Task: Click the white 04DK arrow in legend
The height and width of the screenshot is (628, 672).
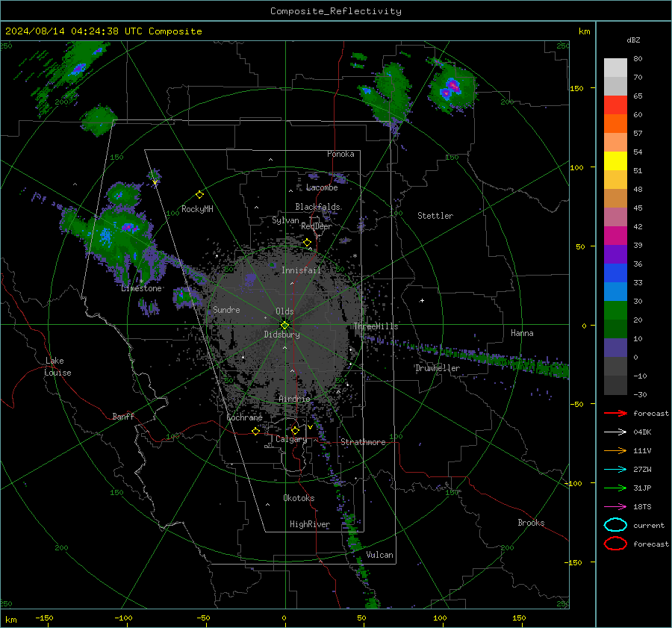Action: point(615,432)
